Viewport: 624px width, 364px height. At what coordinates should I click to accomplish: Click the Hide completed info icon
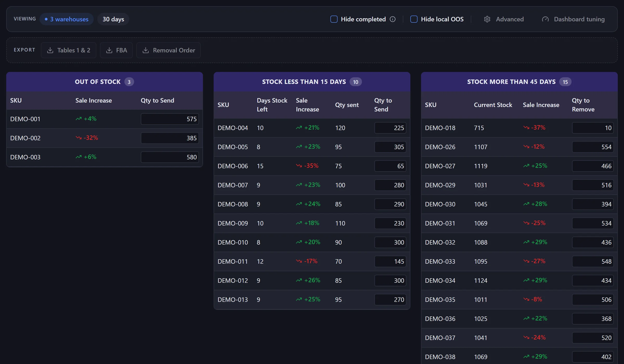point(393,19)
